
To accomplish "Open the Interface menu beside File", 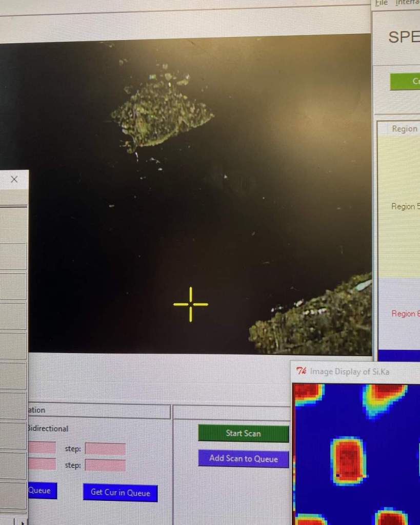I will 408,3.
